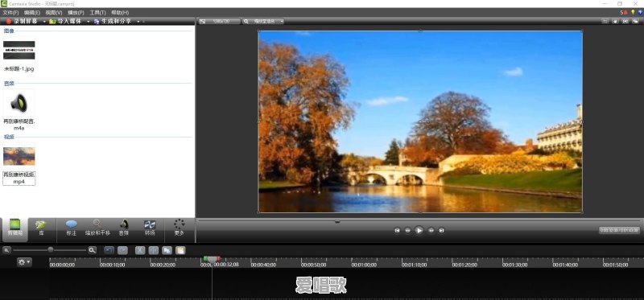Click the crop mode icon above preview
The height and width of the screenshot is (300, 644).
tap(605, 22)
